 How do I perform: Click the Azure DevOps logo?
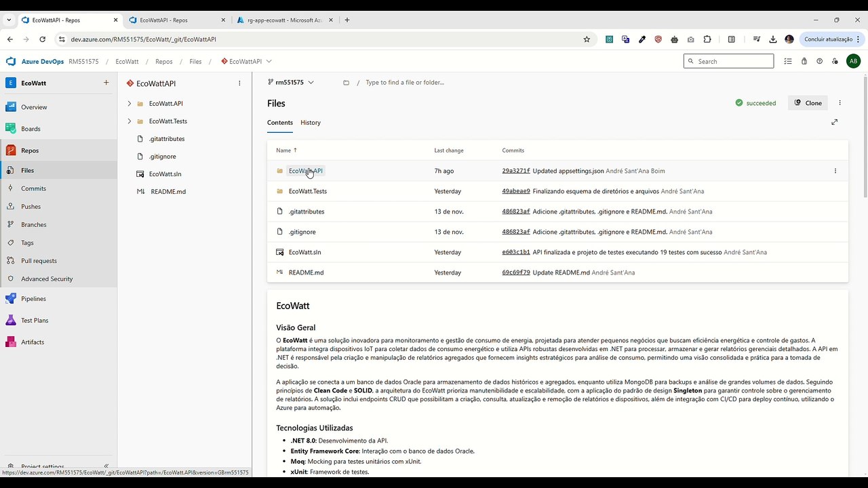(11, 62)
